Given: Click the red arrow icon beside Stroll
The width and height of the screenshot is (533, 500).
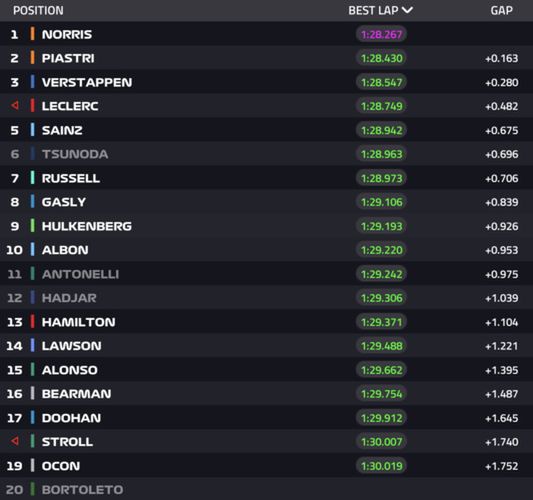Looking at the screenshot, I should [15, 442].
